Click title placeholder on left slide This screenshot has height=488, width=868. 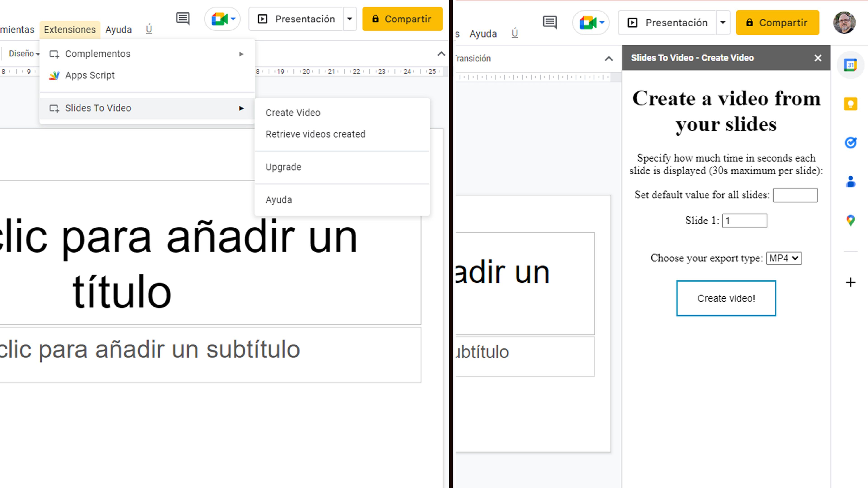coord(210,253)
